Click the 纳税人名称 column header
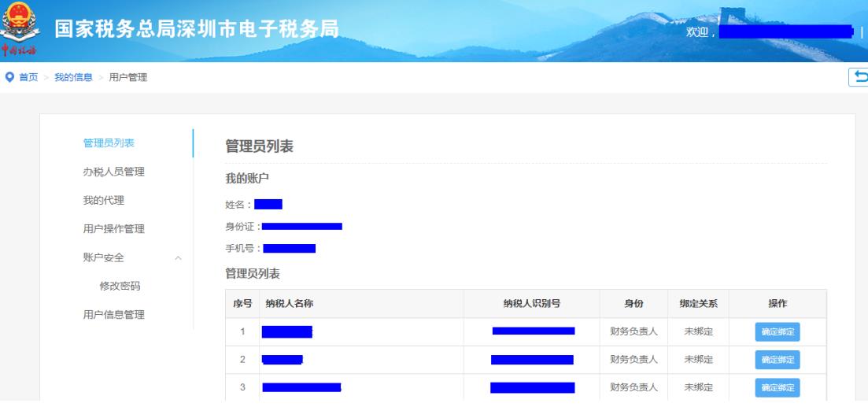This screenshot has height=407, width=868. pos(290,304)
